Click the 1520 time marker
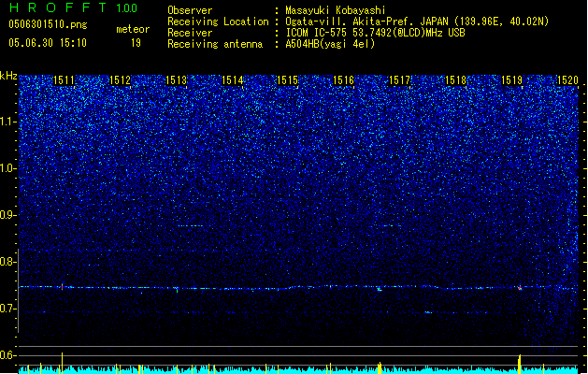 [x=567, y=80]
